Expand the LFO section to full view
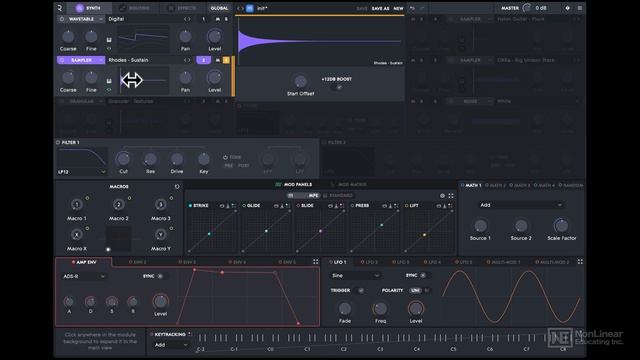Screen dimensions: 640x360 click(x=580, y=262)
